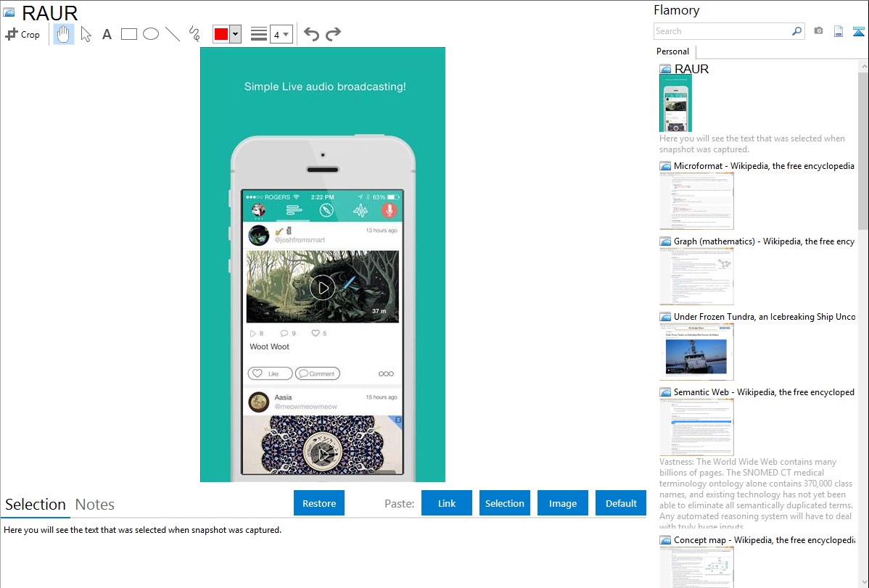Pick the straight line tool
The width and height of the screenshot is (869, 588).
173,34
